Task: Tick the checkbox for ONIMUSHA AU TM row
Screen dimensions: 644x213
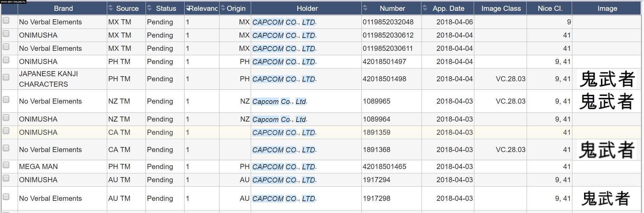Action: pyautogui.click(x=6, y=178)
